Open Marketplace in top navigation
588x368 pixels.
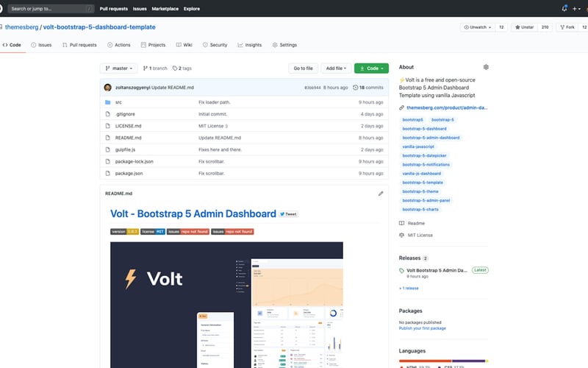click(x=165, y=9)
